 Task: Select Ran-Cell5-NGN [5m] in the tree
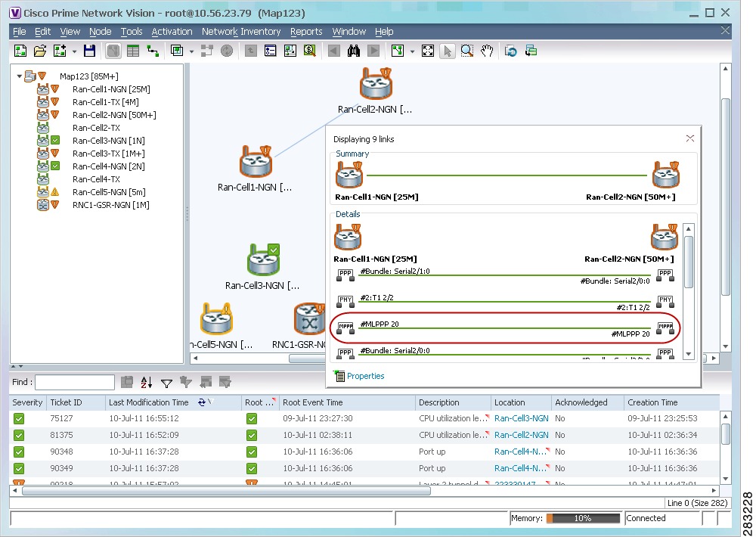point(109,192)
